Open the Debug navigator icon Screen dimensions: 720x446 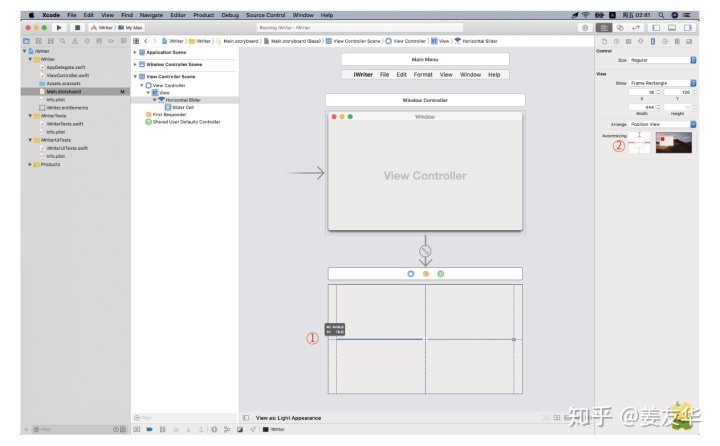click(99, 41)
